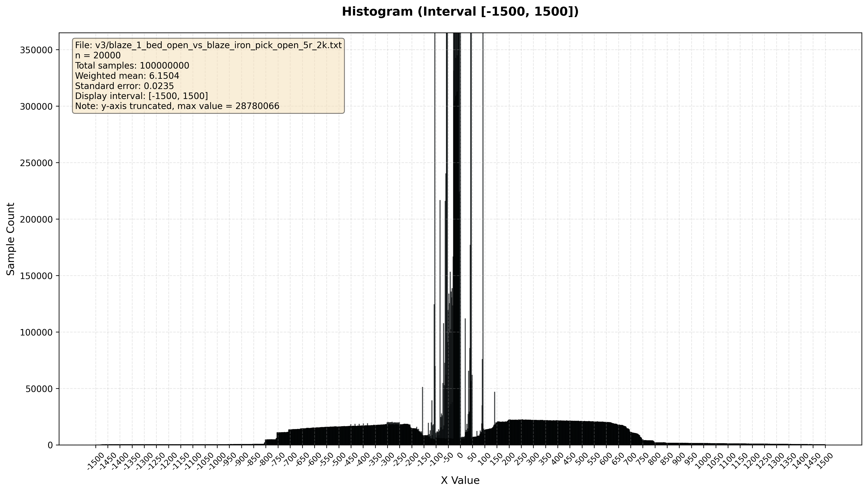Click 'Total samples: 100000000' text
This screenshot has height=492, width=868.
(132, 66)
